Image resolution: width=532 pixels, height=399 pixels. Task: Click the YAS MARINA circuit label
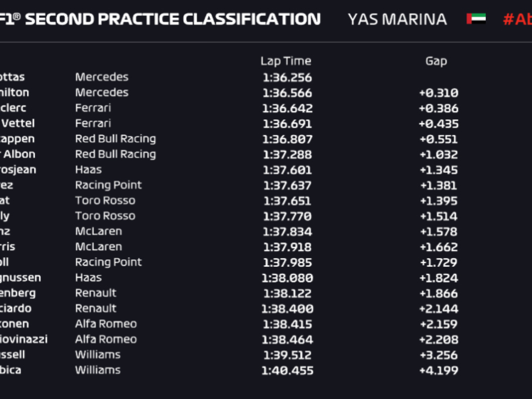click(x=397, y=19)
